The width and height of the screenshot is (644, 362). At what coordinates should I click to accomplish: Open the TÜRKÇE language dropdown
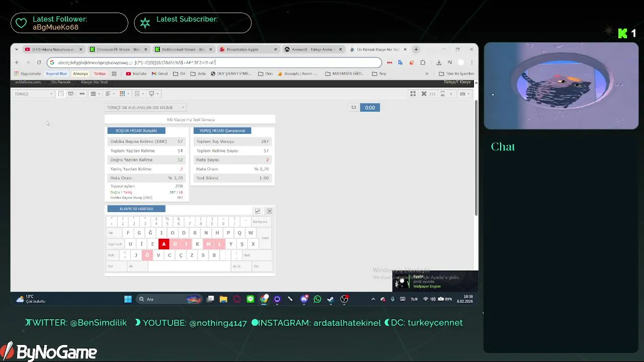pyautogui.click(x=33, y=94)
